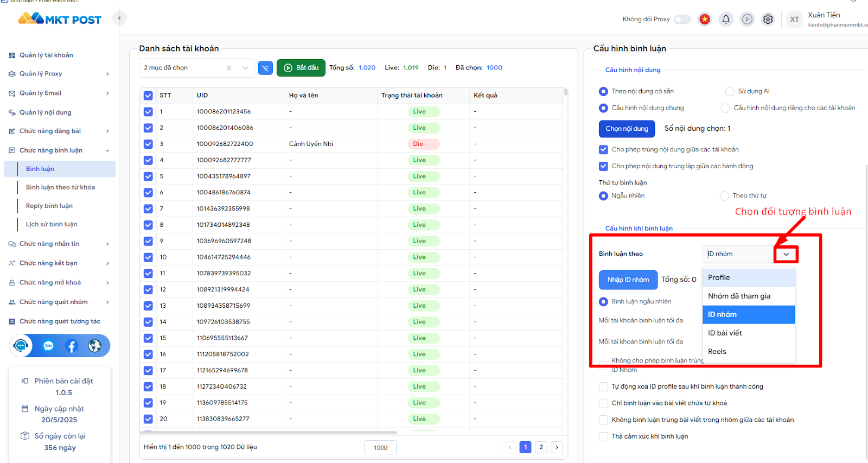Open the notification bell
868x463 pixels.
point(726,20)
